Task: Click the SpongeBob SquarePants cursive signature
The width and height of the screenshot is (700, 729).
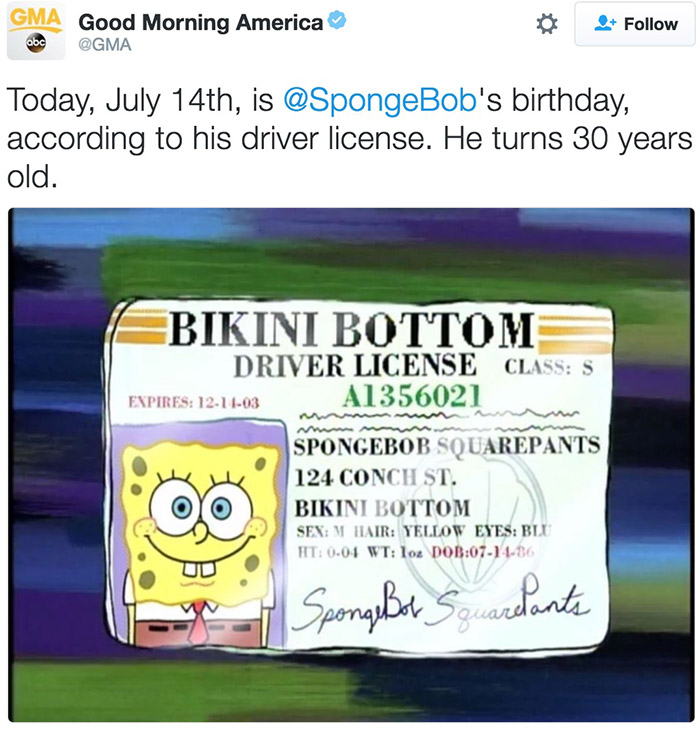Action: pyautogui.click(x=442, y=597)
